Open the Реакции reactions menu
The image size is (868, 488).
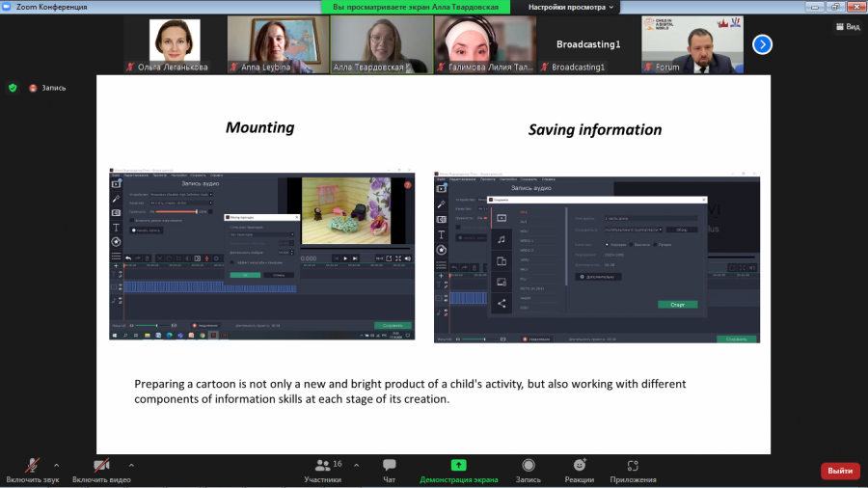pyautogui.click(x=579, y=471)
